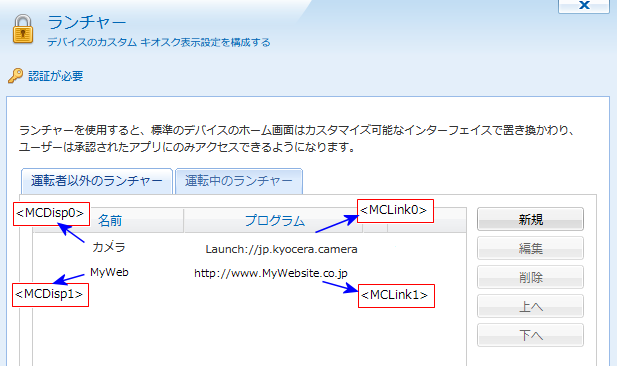Screen dimensions: 617x366
Task: Select the カメラ row name
Action: click(109, 247)
